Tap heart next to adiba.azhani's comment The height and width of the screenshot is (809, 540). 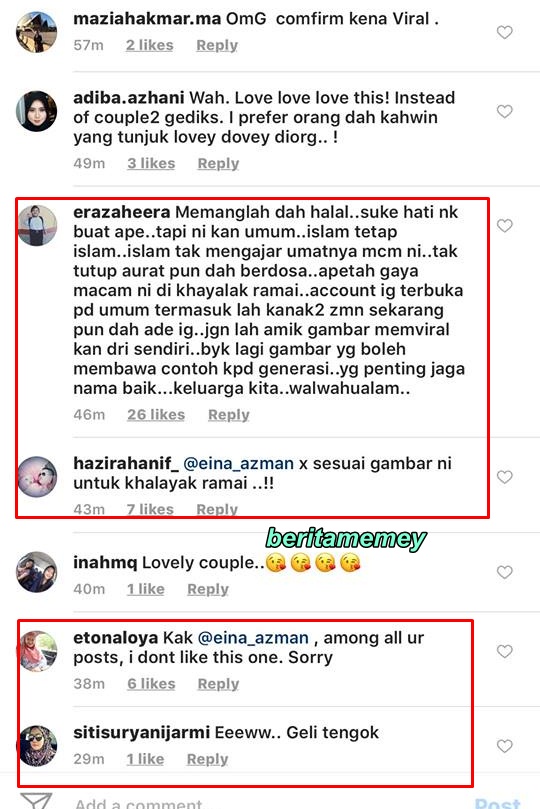point(504,111)
